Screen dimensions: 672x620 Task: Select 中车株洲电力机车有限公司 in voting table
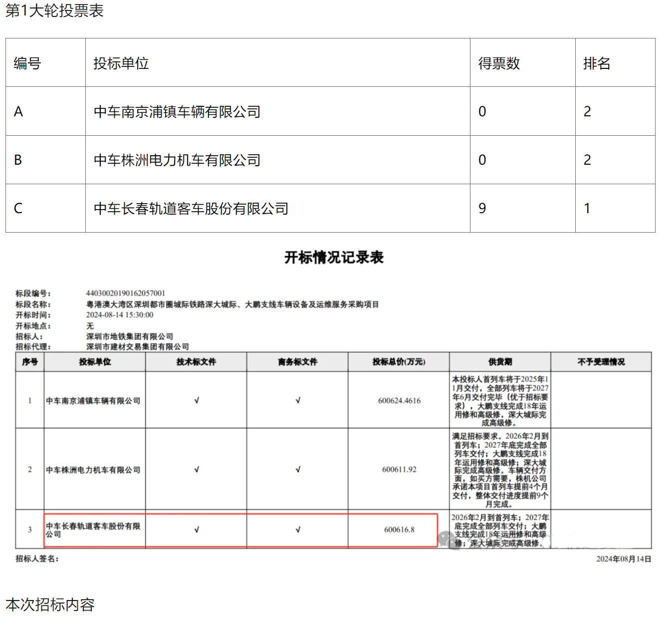tap(177, 160)
